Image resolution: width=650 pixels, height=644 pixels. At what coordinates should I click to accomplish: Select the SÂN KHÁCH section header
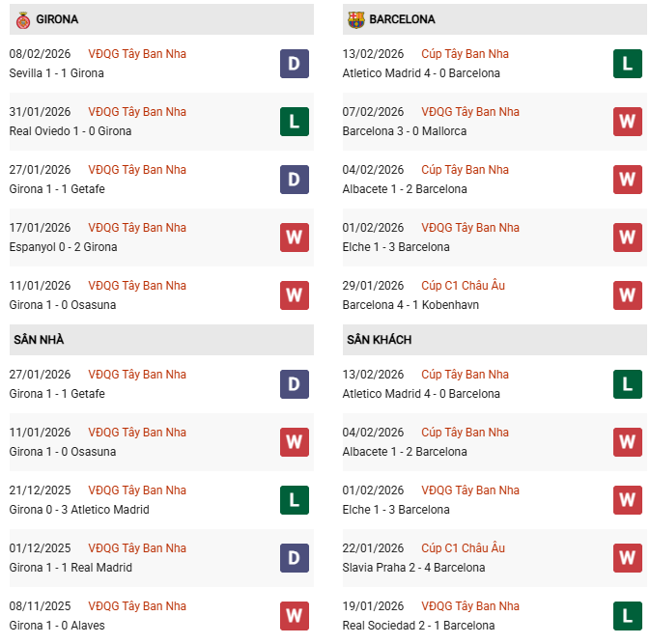tap(379, 340)
